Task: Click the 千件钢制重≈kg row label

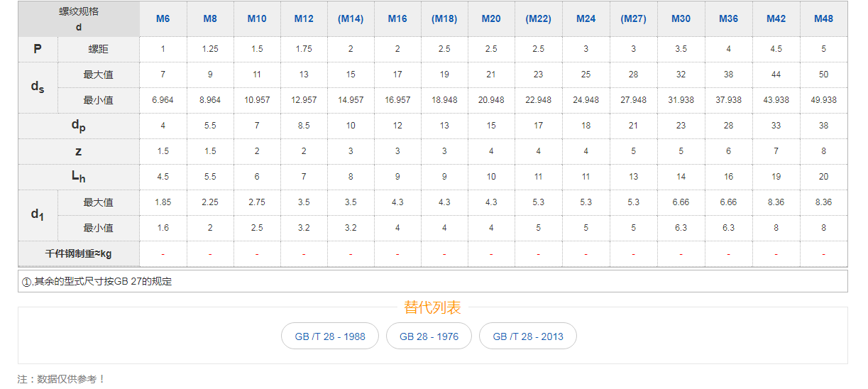Action: tap(79, 253)
